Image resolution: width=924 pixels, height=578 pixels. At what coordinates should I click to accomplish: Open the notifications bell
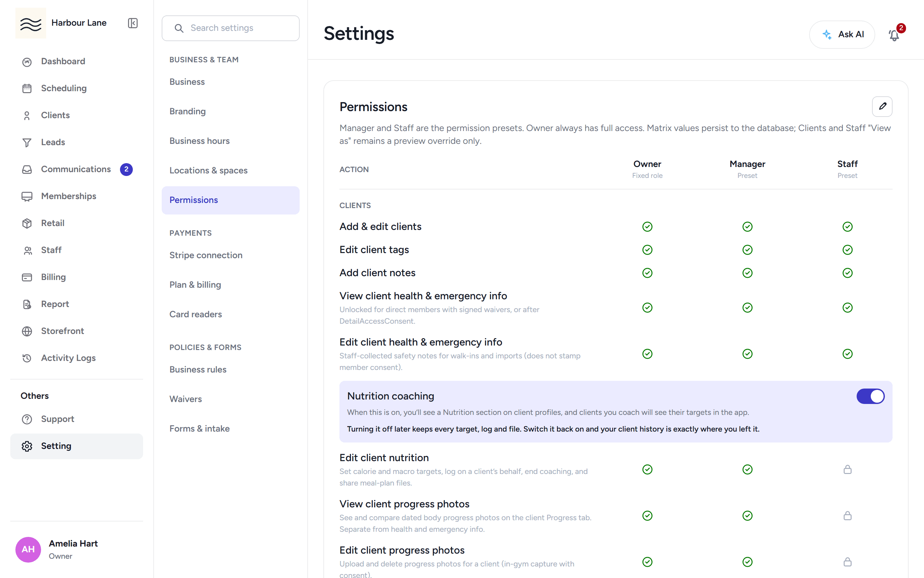[x=894, y=35]
